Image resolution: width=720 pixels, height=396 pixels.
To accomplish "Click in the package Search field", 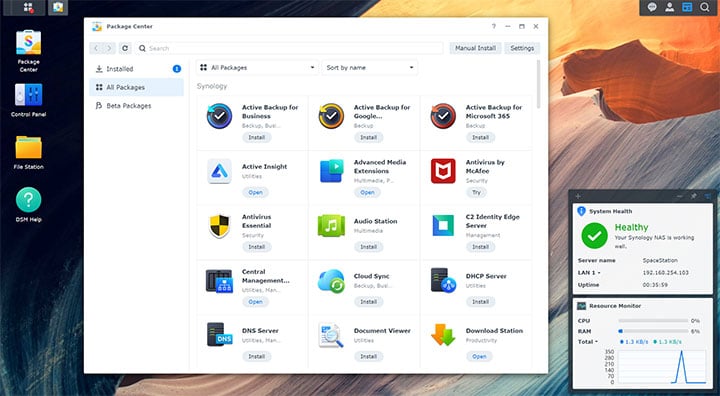I will pos(289,48).
